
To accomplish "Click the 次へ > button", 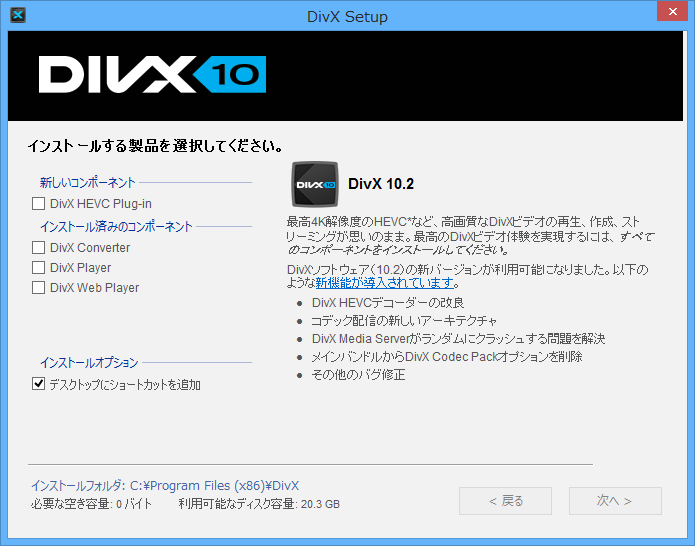I will pos(615,501).
